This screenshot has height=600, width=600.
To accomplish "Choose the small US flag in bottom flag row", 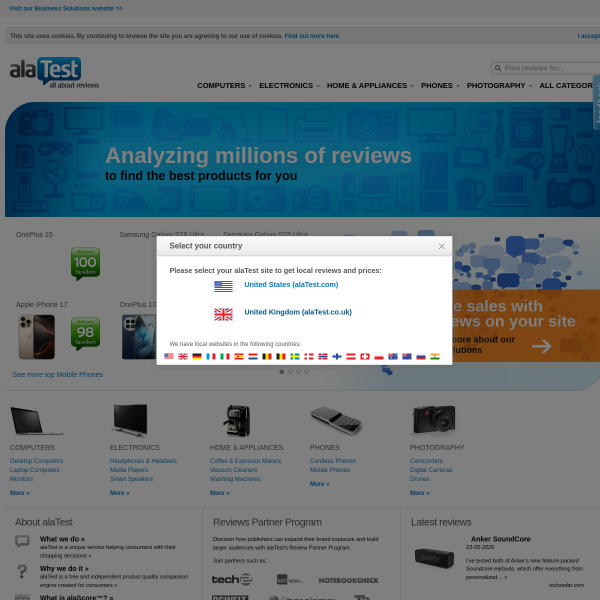I will tap(169, 356).
